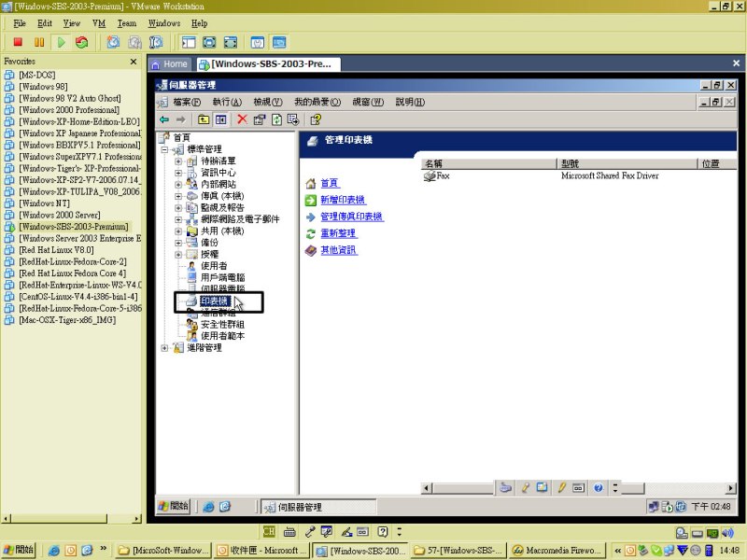Expand the 內部網站 tree node
The width and height of the screenshot is (747, 560).
tap(178, 184)
